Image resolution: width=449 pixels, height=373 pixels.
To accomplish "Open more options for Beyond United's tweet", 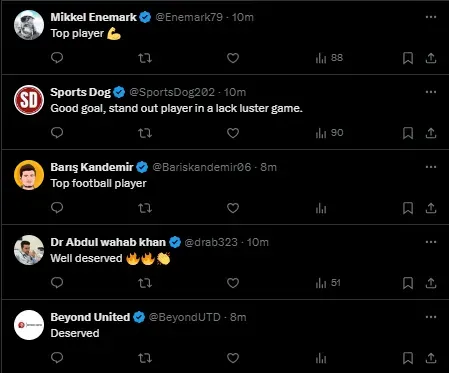I will point(431,317).
